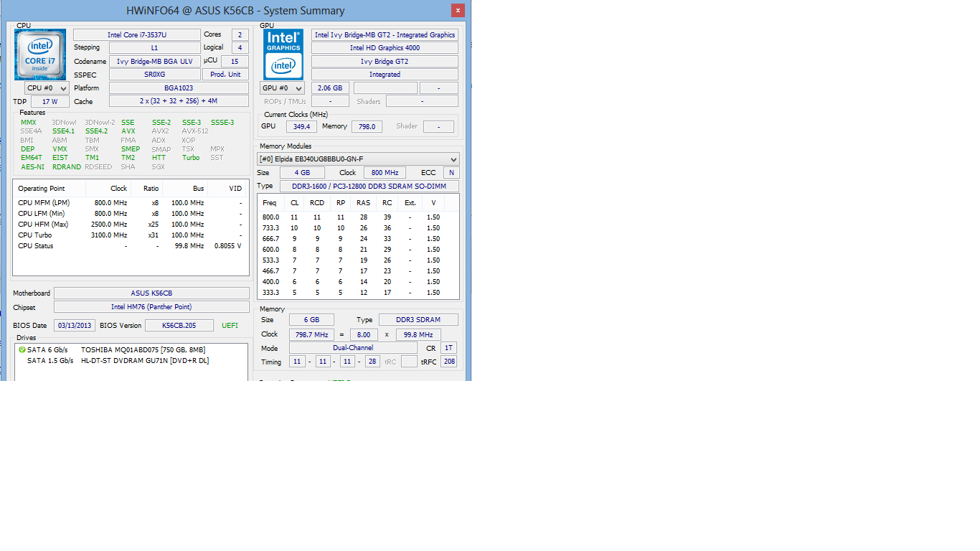Click the Platform BGA1023 field
980x551 pixels.
pos(179,88)
